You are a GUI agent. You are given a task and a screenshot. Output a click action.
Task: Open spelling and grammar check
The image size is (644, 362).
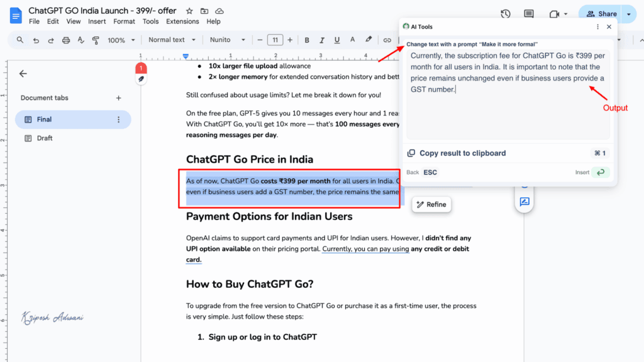(80, 40)
